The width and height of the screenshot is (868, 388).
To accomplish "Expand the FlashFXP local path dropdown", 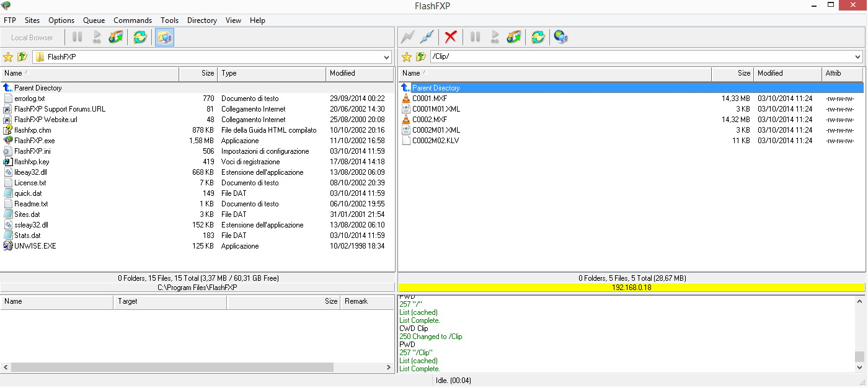I will (x=387, y=57).
